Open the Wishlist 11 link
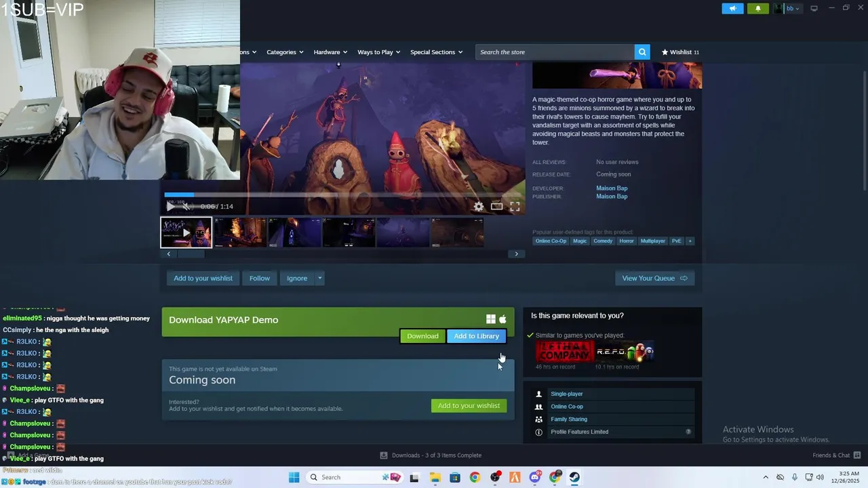This screenshot has width=868, height=488. pos(680,52)
